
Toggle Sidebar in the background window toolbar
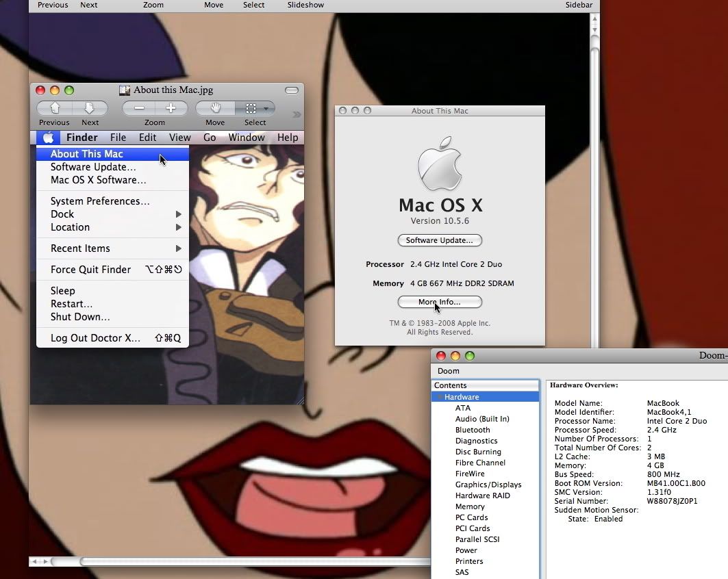pyautogui.click(x=579, y=5)
